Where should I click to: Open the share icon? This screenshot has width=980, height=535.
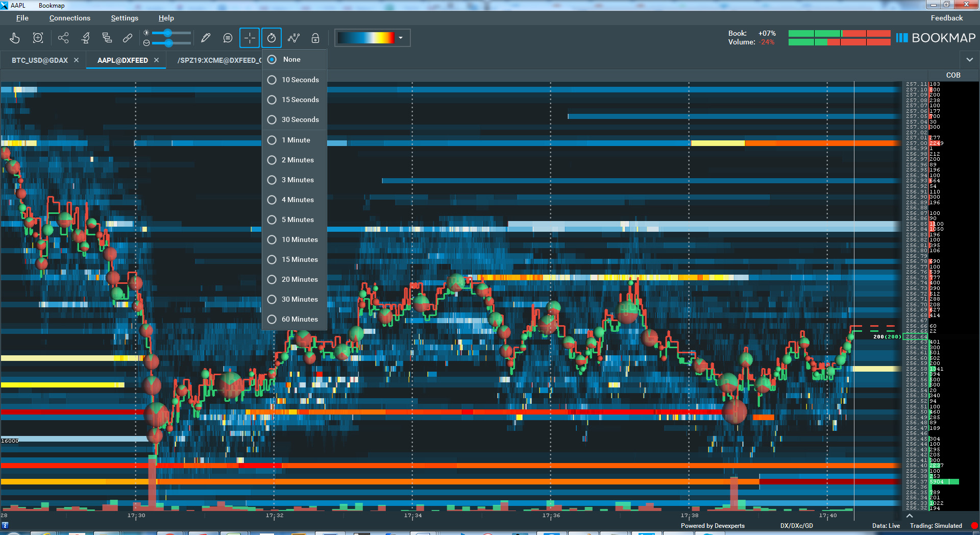pyautogui.click(x=63, y=38)
